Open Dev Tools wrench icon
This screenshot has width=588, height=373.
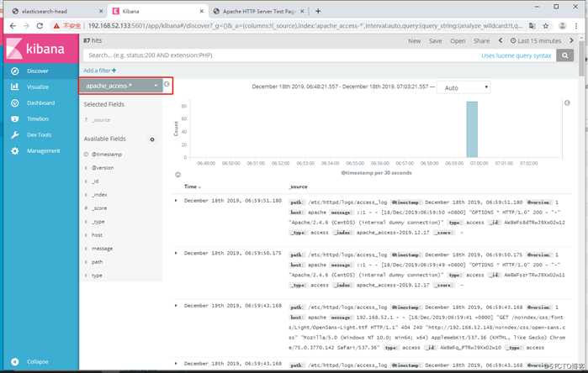tap(15, 134)
